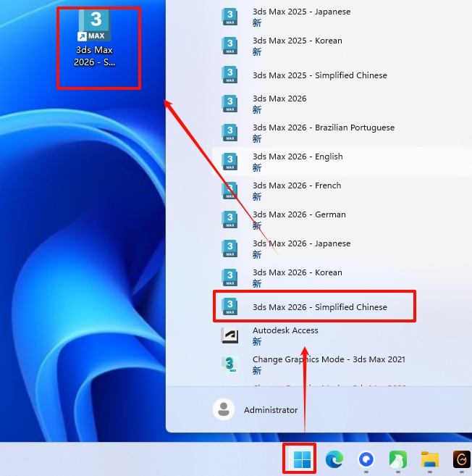This screenshot has width=472, height=476.
Task: Open the orange-on-black app icon on taskbar
Action: point(461,459)
